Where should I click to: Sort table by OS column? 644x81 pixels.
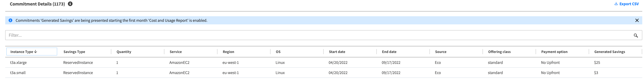pyautogui.click(x=278, y=52)
